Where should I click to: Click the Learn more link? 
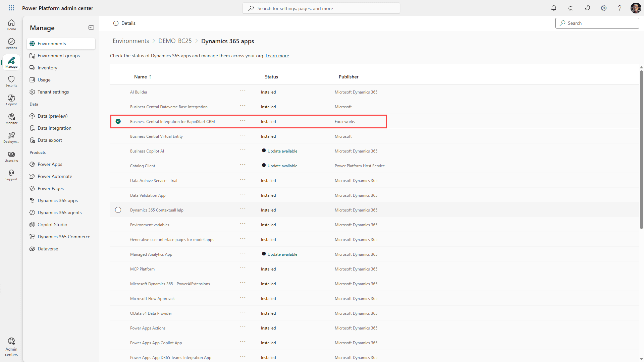pyautogui.click(x=277, y=56)
